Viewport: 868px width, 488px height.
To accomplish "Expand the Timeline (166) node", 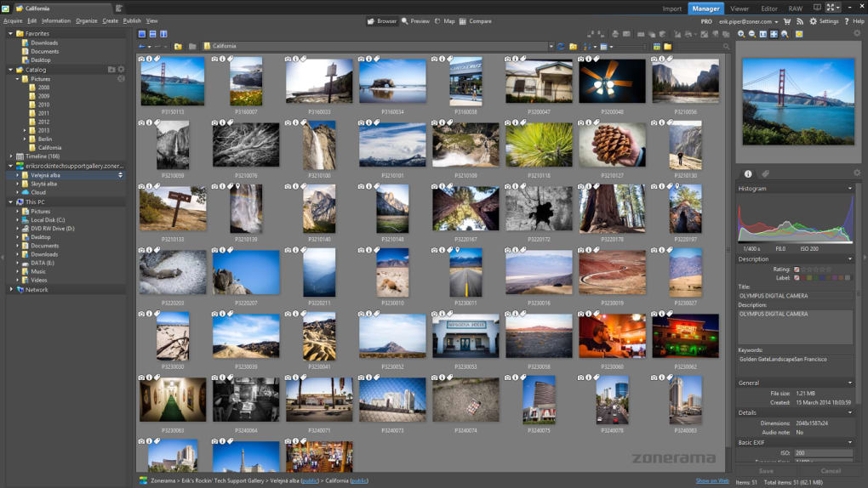I will pyautogui.click(x=10, y=156).
